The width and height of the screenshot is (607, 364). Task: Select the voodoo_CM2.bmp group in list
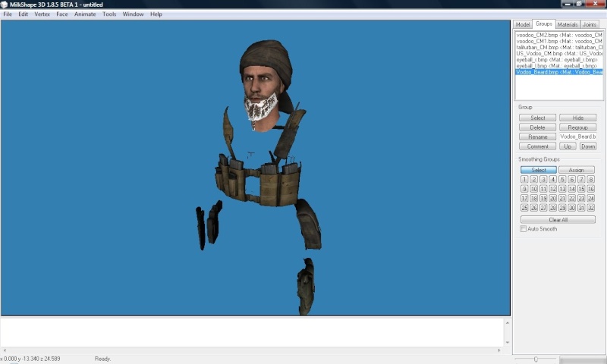click(559, 35)
